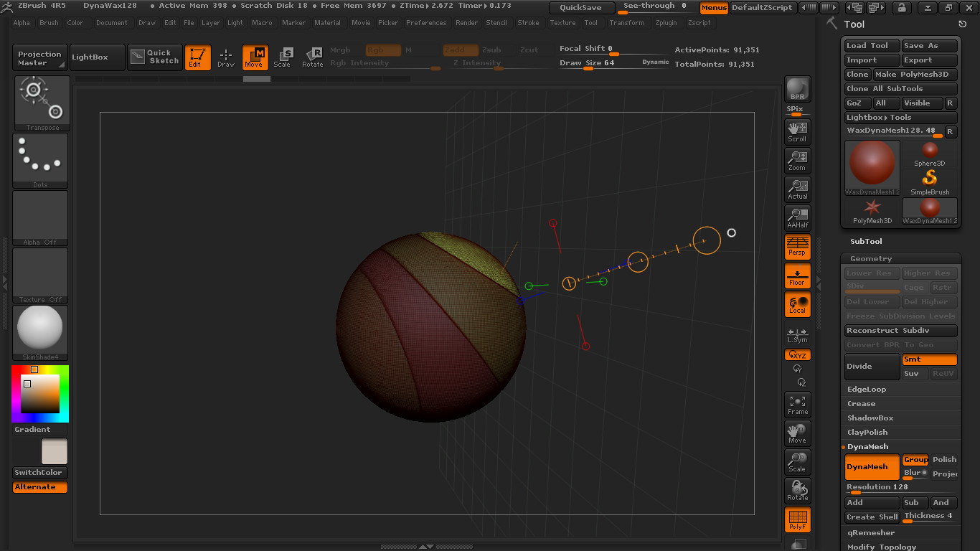The width and height of the screenshot is (980, 551).
Task: Expand the EdgeLoop section
Action: pos(867,390)
